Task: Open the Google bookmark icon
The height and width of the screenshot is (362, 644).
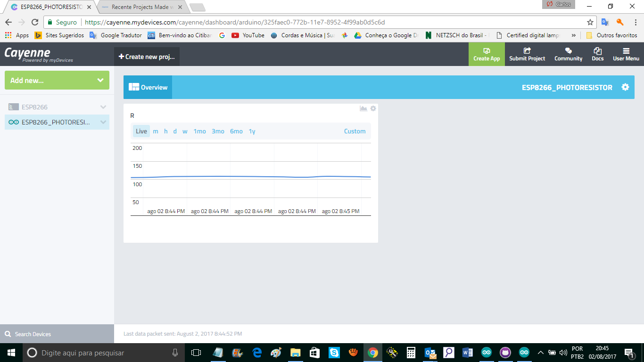Action: pyautogui.click(x=222, y=35)
